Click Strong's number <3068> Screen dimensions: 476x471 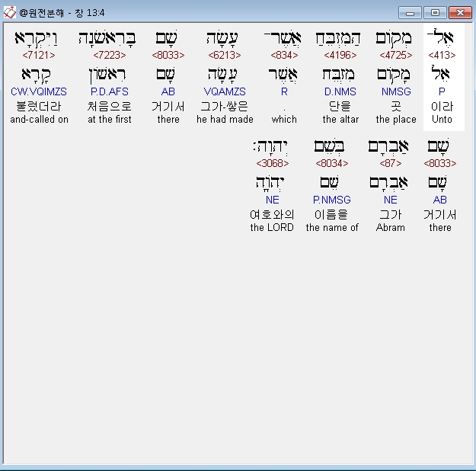(273, 164)
